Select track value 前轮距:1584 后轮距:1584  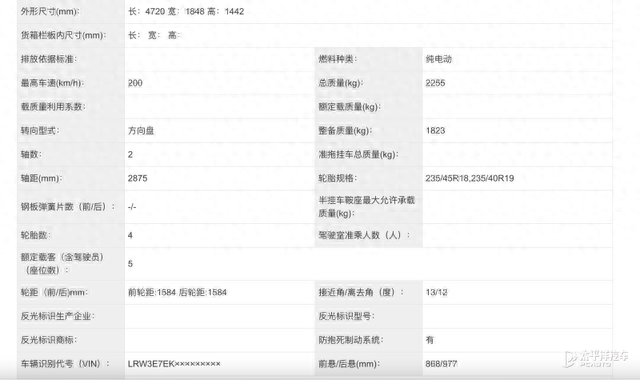coord(177,293)
